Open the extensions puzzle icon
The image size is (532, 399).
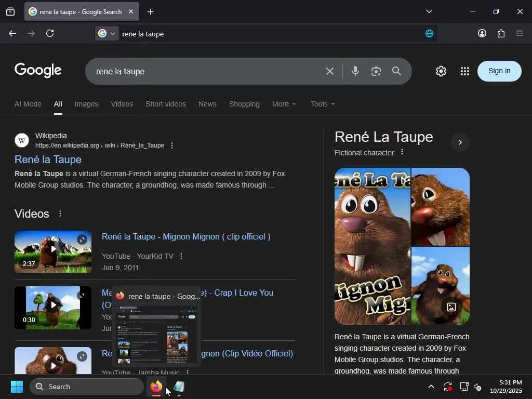click(501, 33)
